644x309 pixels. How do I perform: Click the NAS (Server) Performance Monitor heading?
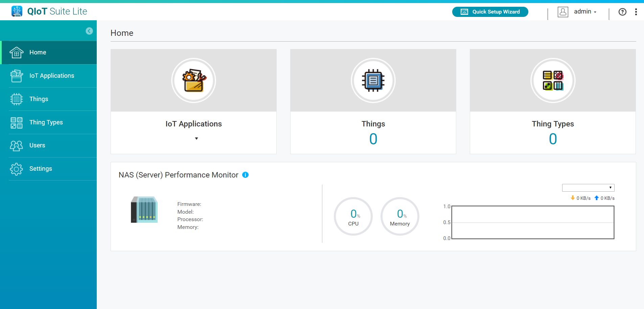[178, 175]
